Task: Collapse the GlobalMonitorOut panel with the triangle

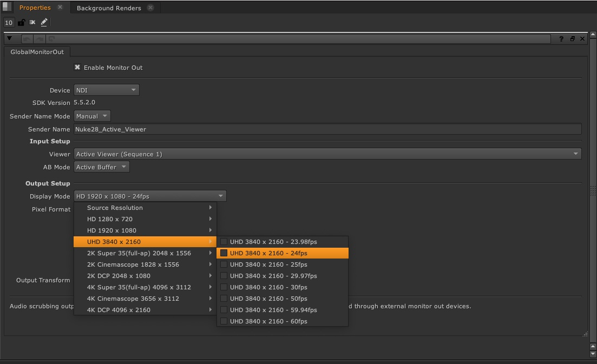Action: (9, 38)
